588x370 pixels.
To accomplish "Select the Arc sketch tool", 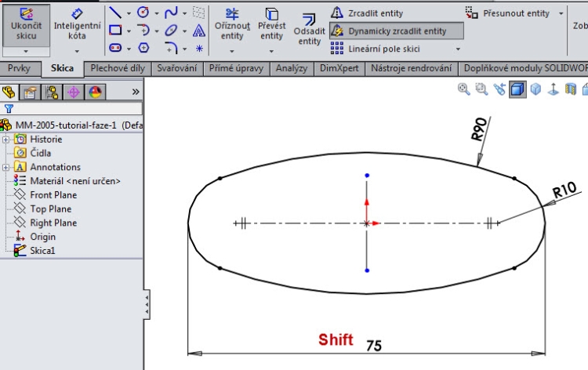I will 143,30.
